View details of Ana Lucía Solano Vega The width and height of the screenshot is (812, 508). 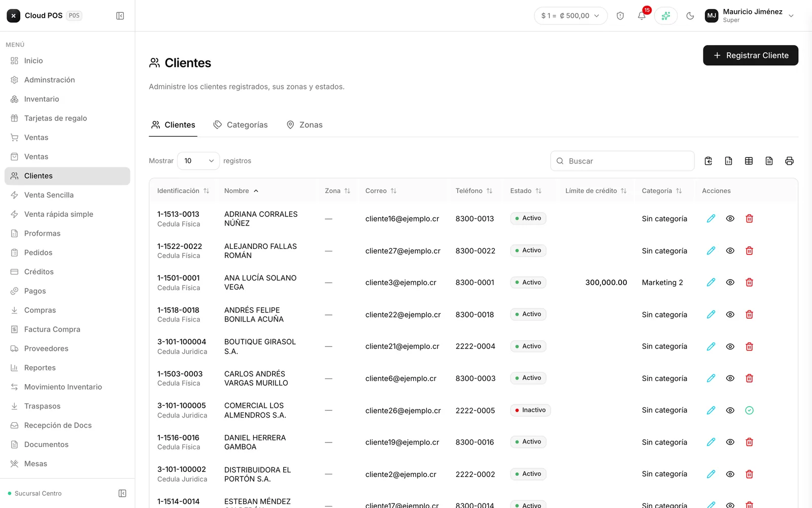730,282
